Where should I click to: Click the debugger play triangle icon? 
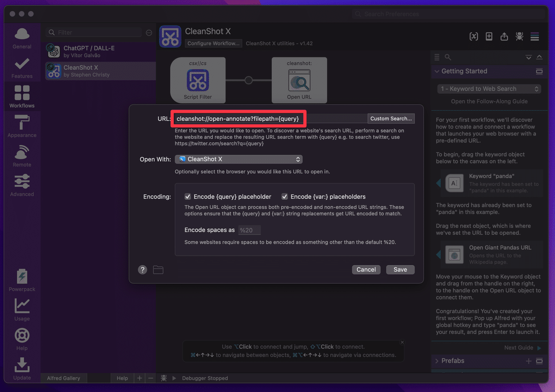coord(174,378)
